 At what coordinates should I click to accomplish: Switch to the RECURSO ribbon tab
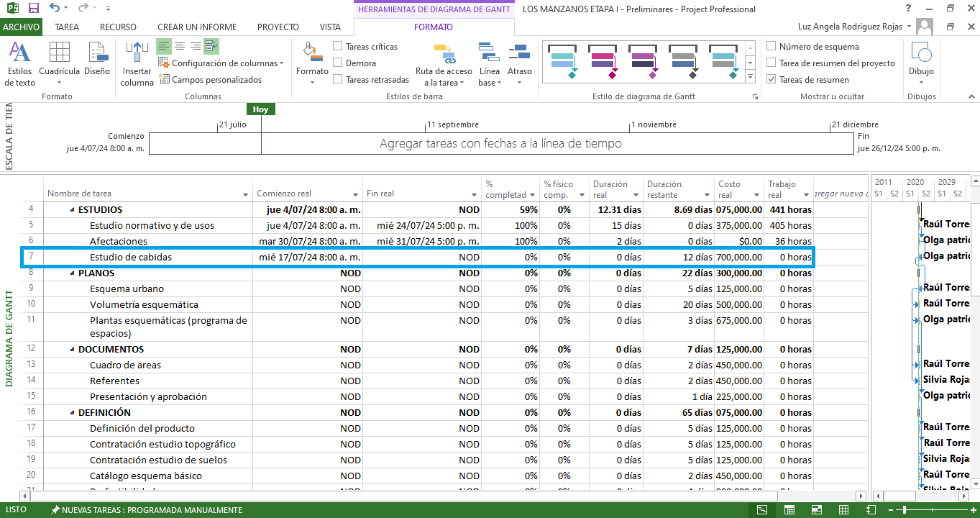click(118, 27)
